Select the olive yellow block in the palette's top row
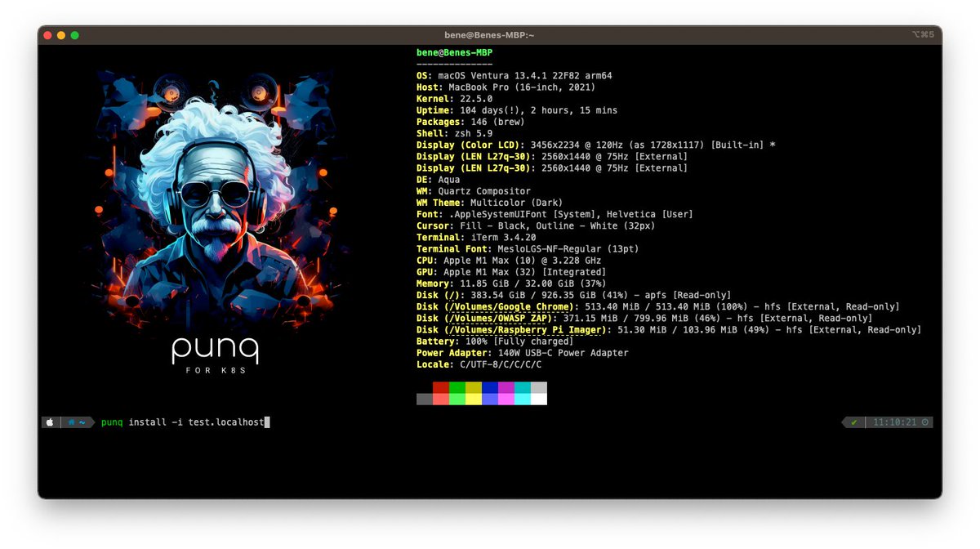 pyautogui.click(x=474, y=387)
